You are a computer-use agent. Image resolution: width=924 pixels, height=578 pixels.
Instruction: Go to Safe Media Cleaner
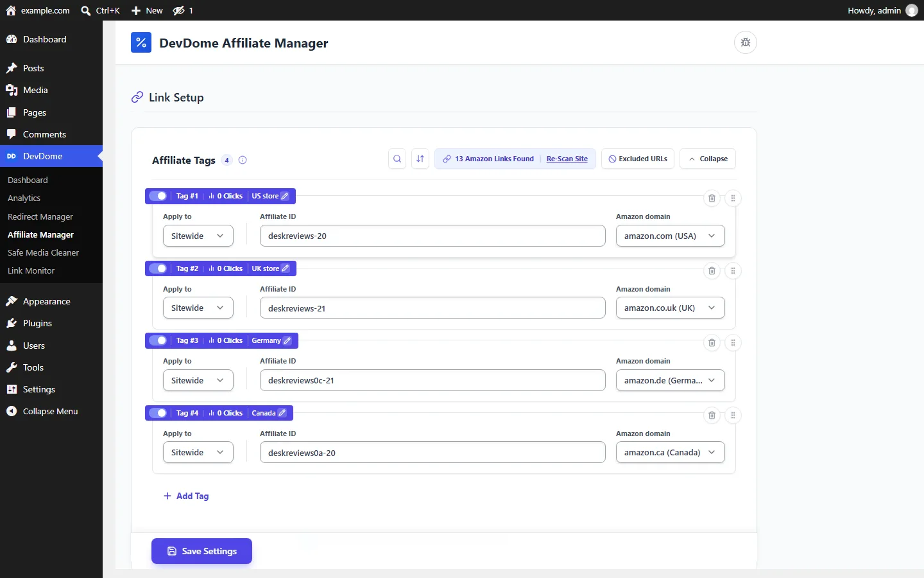point(43,252)
